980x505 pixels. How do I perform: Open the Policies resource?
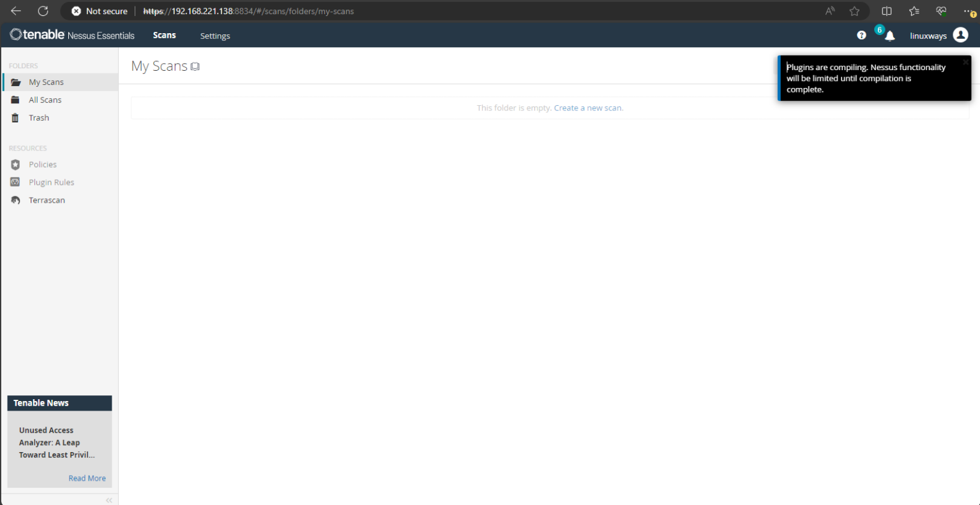pyautogui.click(x=42, y=164)
